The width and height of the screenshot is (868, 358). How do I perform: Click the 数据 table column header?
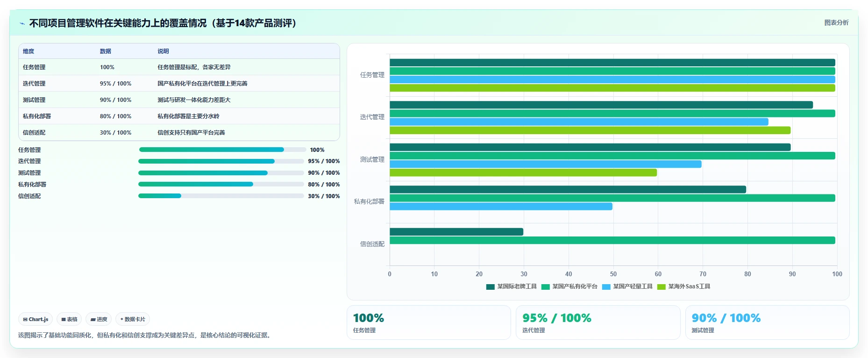tap(106, 51)
